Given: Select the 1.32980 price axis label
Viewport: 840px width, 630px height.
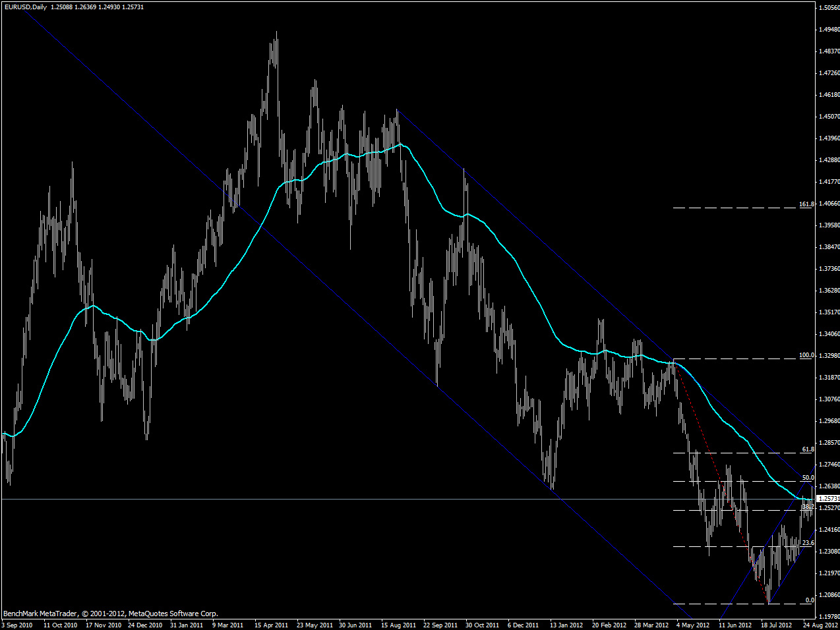Looking at the screenshot, I should (829, 356).
